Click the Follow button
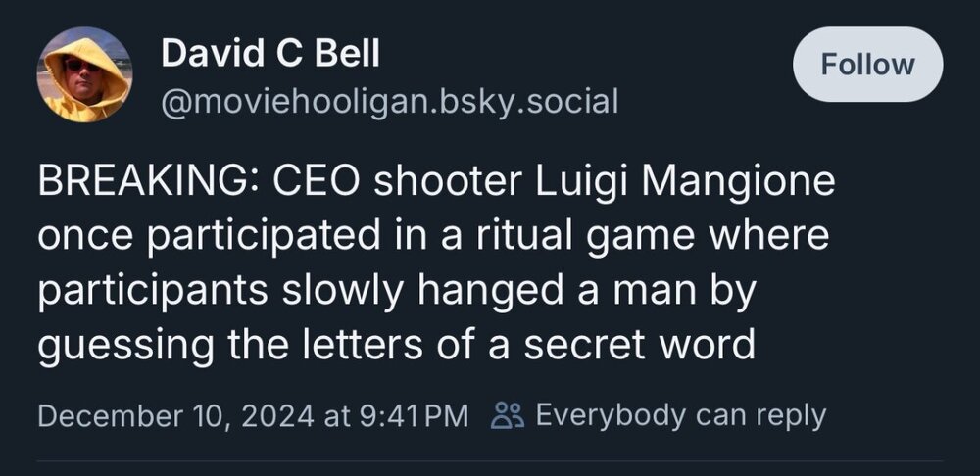The width and height of the screenshot is (980, 476). click(x=866, y=65)
